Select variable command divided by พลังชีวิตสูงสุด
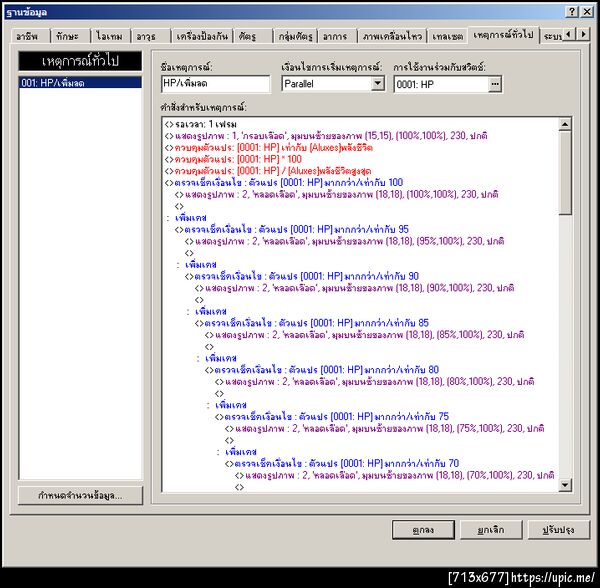600x588 pixels. [x=268, y=171]
